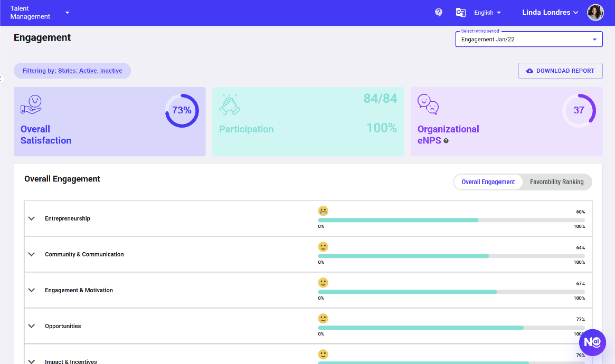
Task: Click the Participation 84/84 count
Action: click(380, 98)
